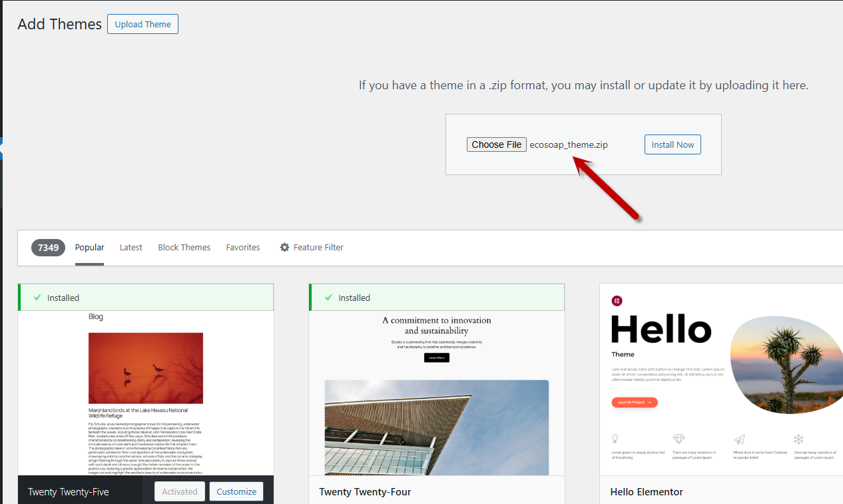Click the 7349 theme count badge
The image size is (843, 504).
click(x=48, y=247)
